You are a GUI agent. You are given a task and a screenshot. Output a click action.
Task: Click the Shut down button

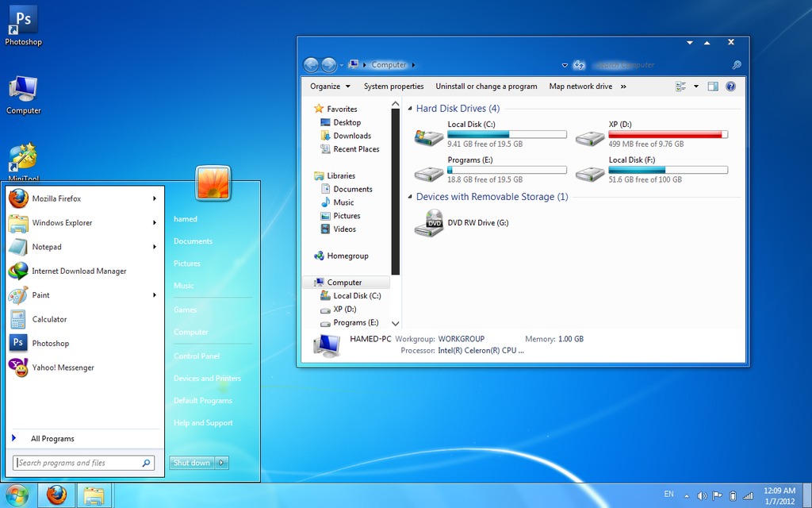tap(192, 463)
